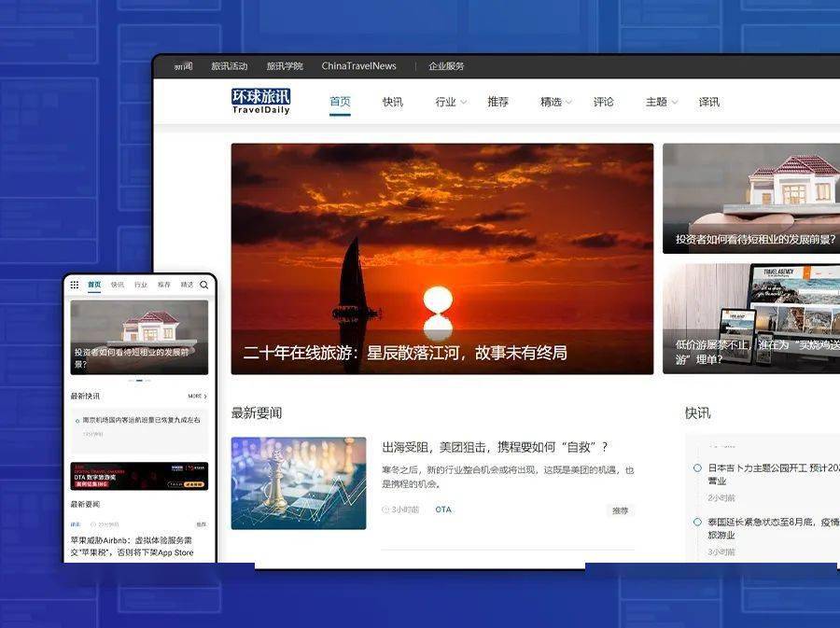Open the 旅讯学院 top bar link

tap(285, 66)
